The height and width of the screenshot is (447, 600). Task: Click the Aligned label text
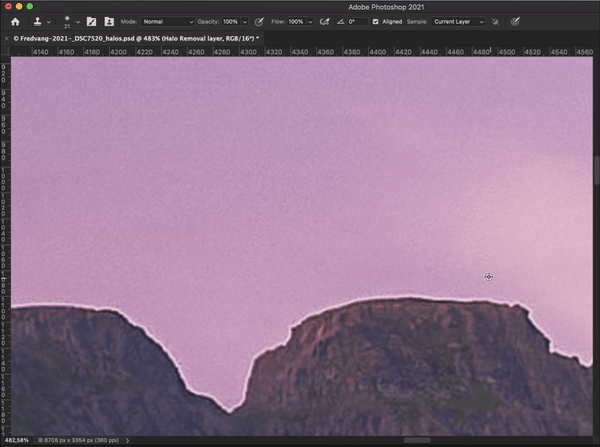pyautogui.click(x=392, y=22)
